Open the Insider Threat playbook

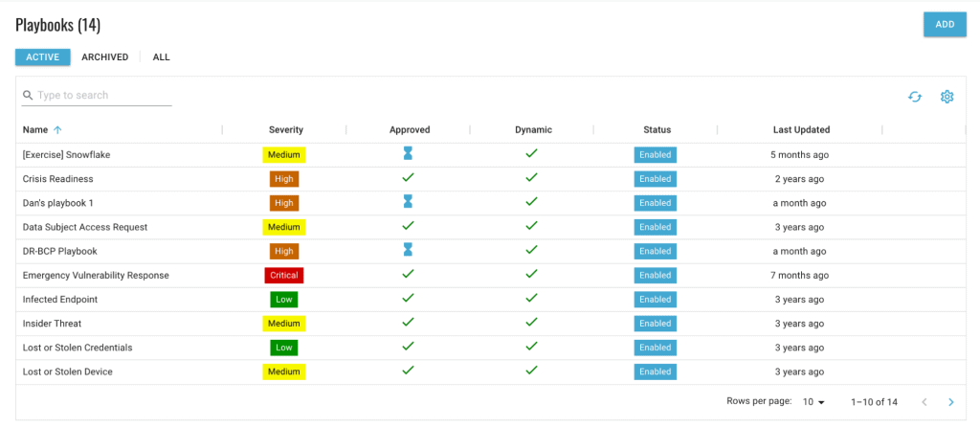click(x=52, y=324)
